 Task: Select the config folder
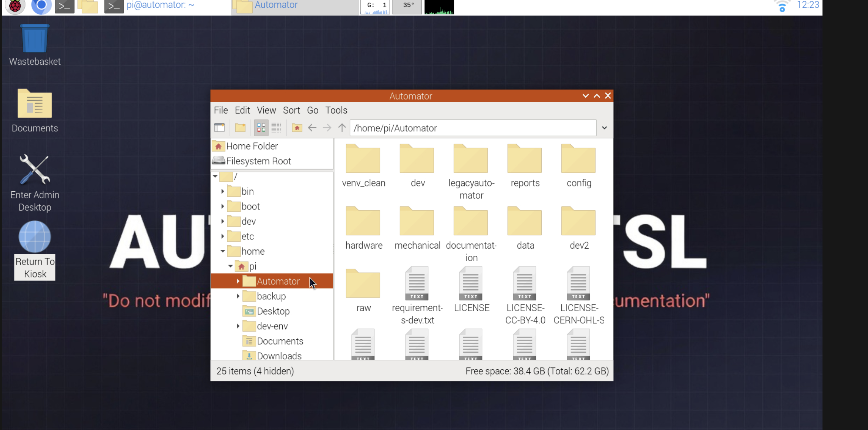579,166
